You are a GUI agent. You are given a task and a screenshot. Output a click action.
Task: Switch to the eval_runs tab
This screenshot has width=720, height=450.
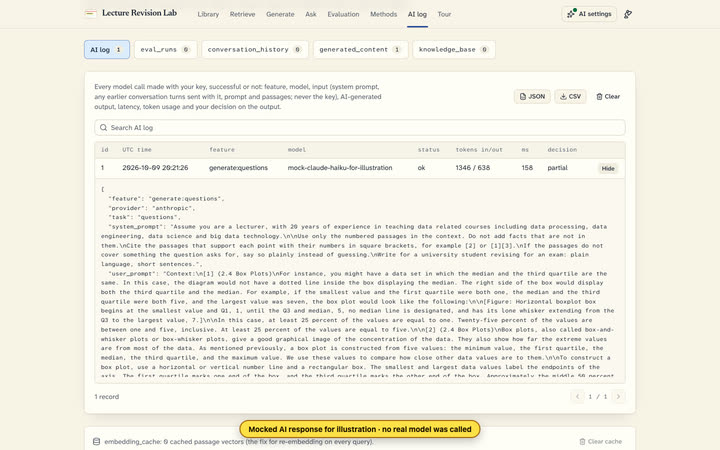pyautogui.click(x=165, y=50)
